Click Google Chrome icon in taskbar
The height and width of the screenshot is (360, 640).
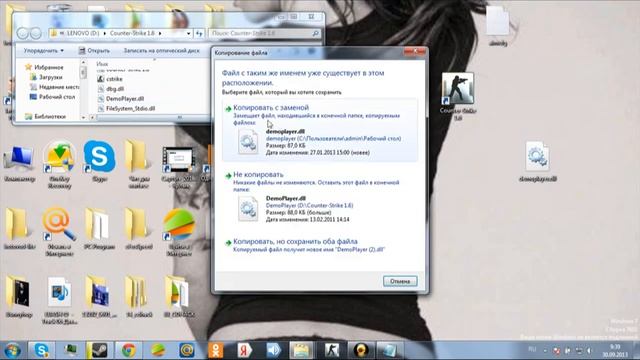[x=128, y=351]
